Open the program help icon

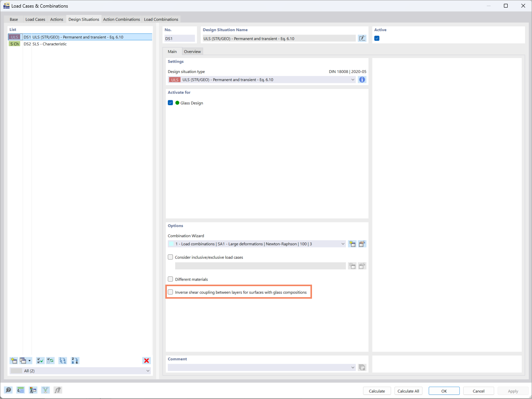coord(8,390)
